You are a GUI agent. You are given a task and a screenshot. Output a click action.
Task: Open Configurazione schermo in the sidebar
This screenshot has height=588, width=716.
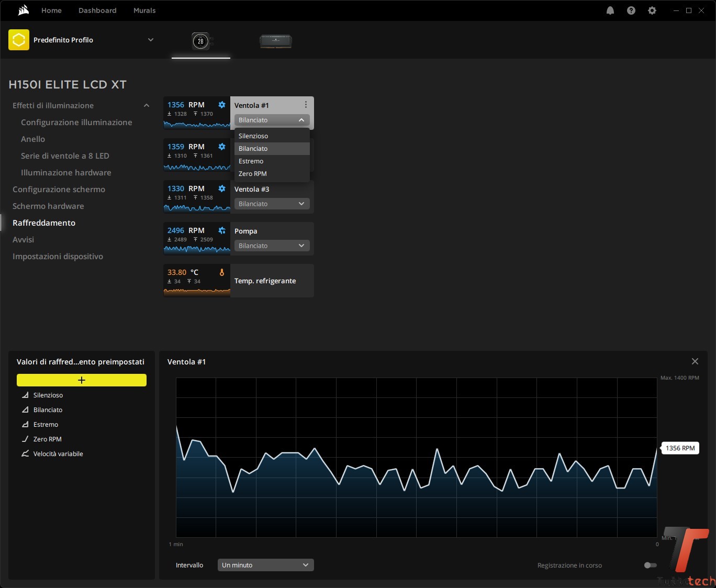[59, 190]
